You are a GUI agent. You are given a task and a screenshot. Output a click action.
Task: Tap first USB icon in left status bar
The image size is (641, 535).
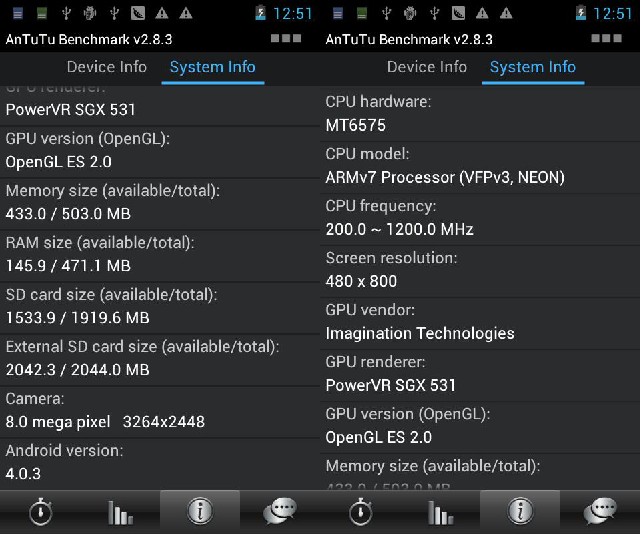point(66,13)
